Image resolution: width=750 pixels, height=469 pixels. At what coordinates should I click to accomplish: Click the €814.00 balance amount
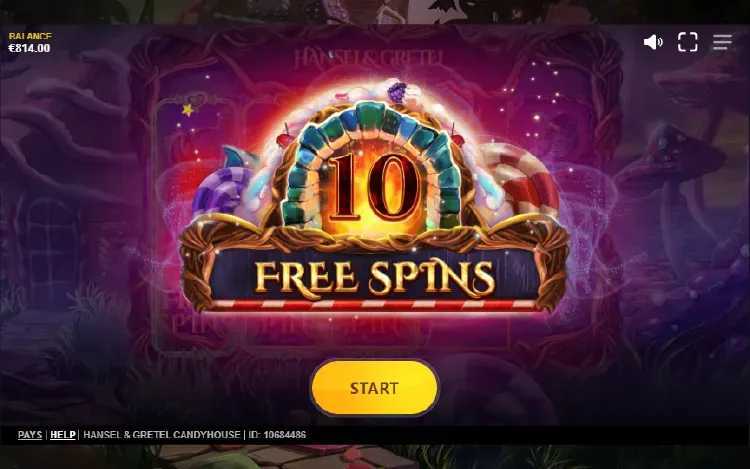point(29,48)
